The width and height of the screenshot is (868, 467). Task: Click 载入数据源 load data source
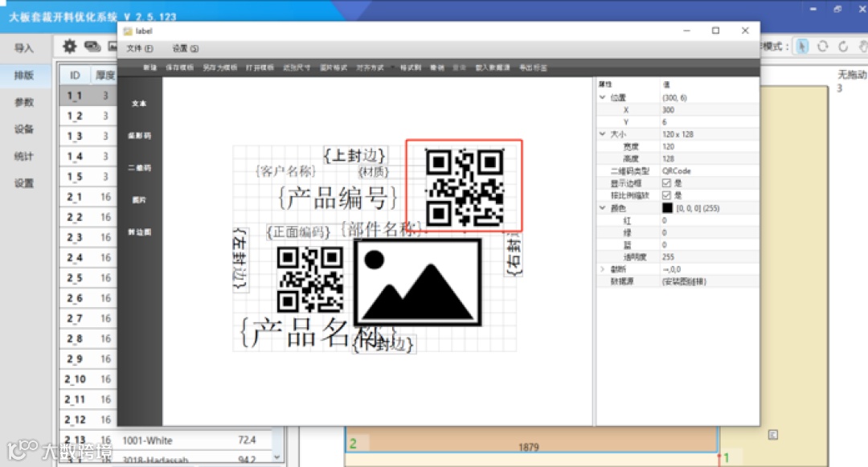(x=493, y=68)
